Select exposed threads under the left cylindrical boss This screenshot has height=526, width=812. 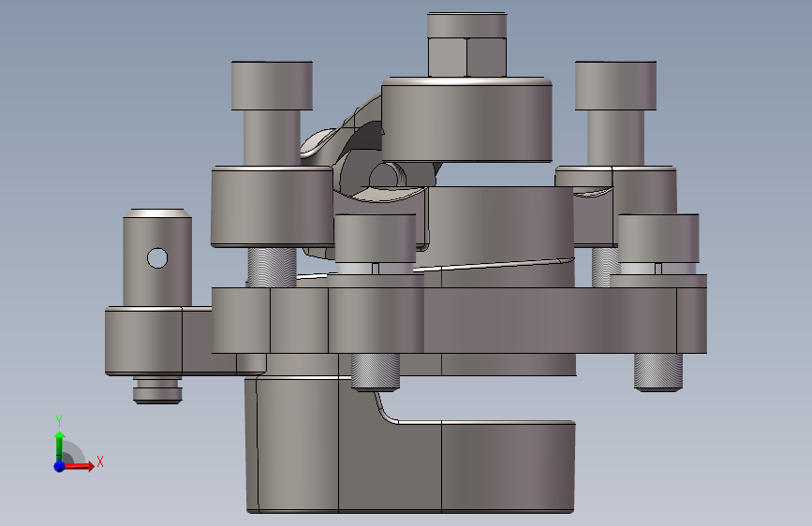(272, 267)
